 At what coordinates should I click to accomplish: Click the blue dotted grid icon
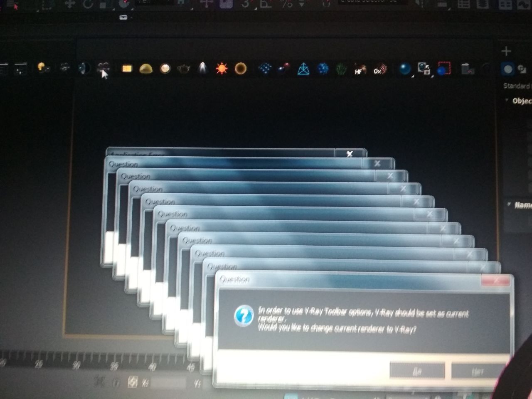[264, 68]
